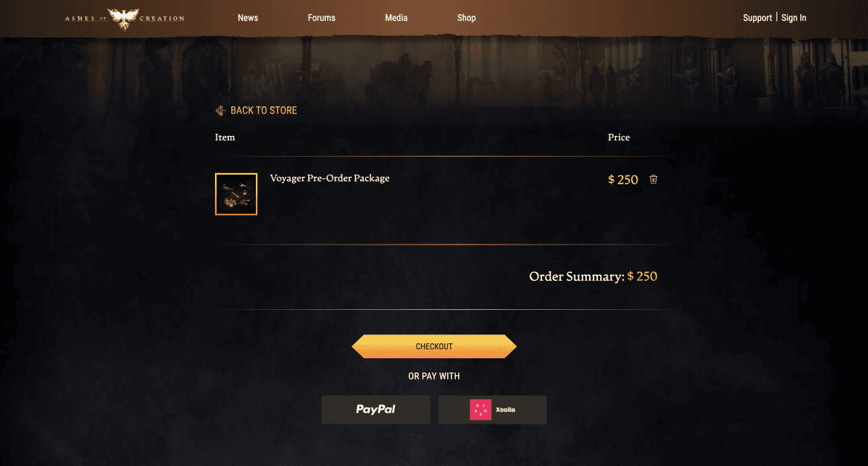Click the Order Summary total amount
This screenshot has height=466, width=868.
pos(643,276)
